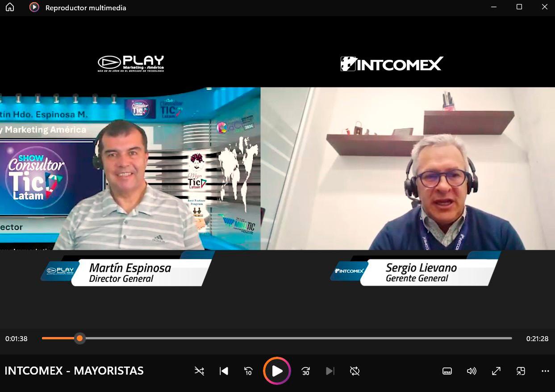Start playback with the Play button
This screenshot has height=392, width=555.
click(277, 371)
